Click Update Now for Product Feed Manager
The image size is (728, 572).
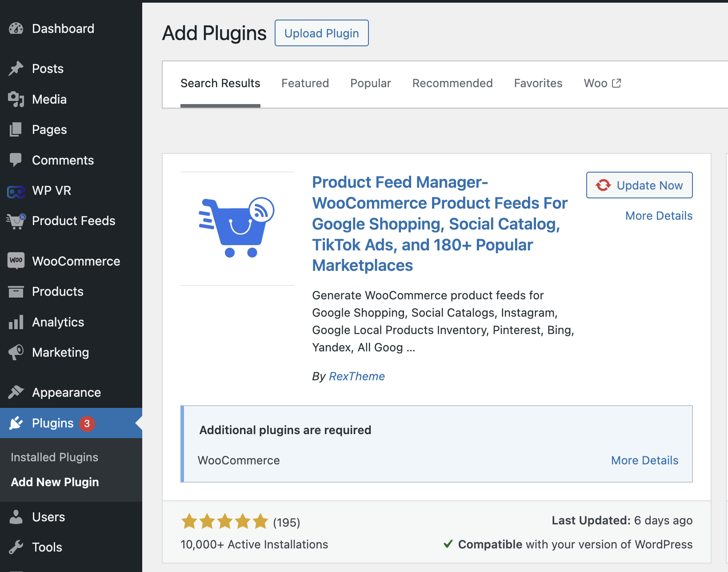click(639, 185)
